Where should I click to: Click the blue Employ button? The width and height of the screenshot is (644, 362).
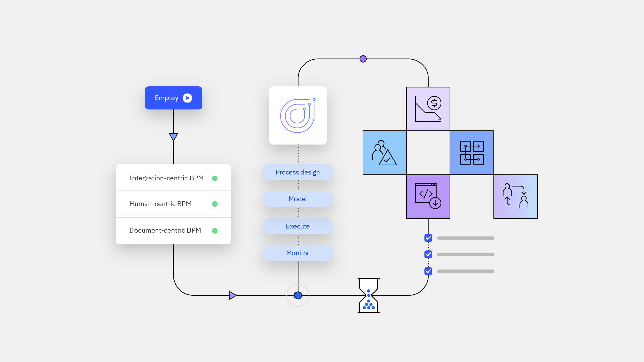(173, 98)
